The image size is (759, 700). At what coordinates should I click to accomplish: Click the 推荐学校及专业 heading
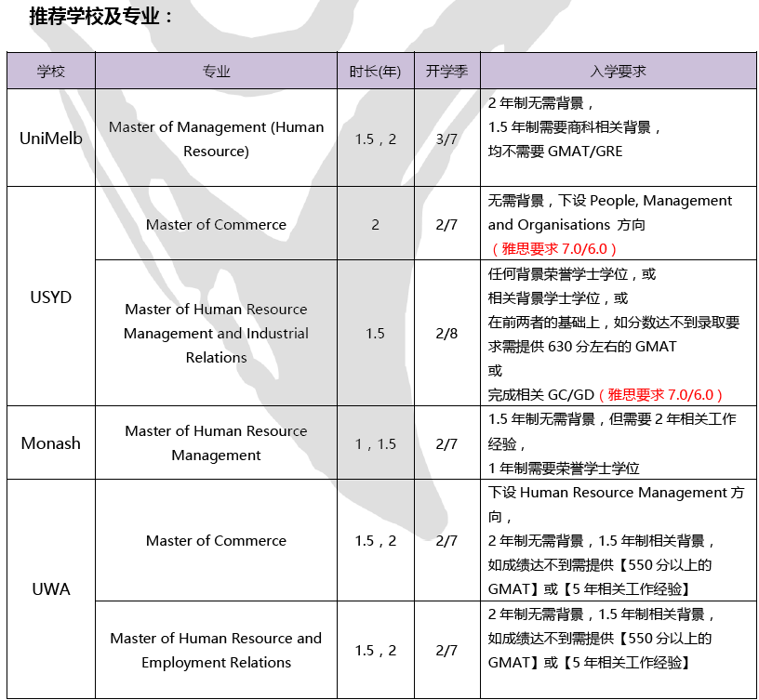coord(100,16)
